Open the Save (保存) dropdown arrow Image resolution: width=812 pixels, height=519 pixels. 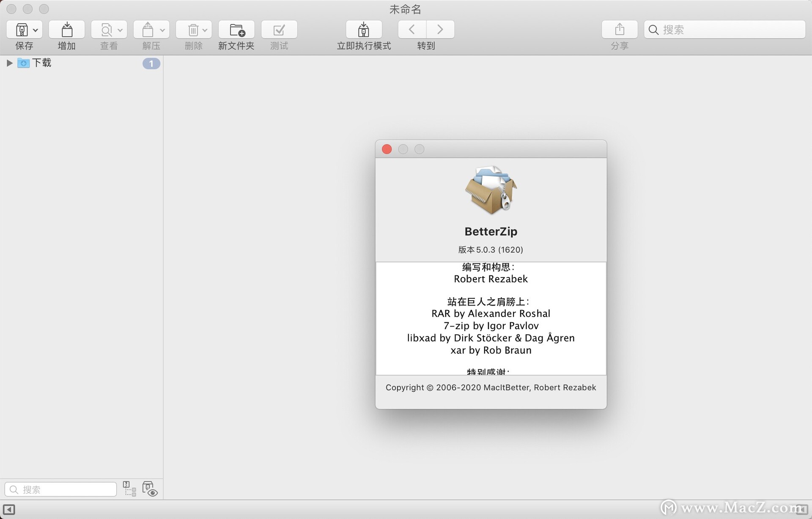click(36, 30)
